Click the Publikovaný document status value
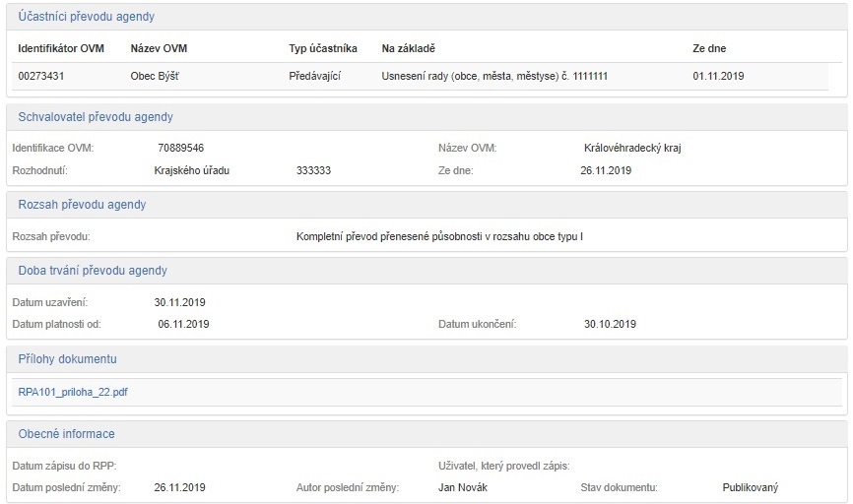Image resolution: width=853 pixels, height=504 pixels. 750,487
